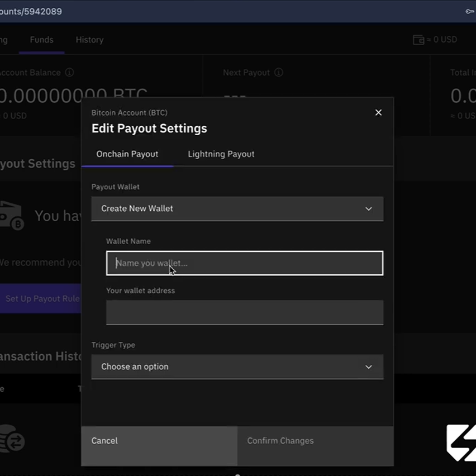Switch to the Lightning Payout tab
This screenshot has width=476, height=476.
tap(221, 154)
